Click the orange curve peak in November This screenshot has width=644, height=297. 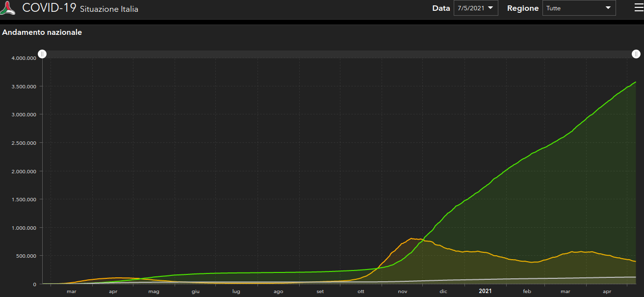[x=411, y=239]
